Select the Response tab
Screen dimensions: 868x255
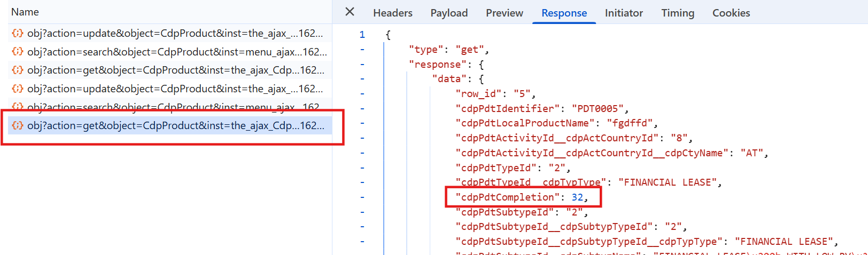click(564, 13)
